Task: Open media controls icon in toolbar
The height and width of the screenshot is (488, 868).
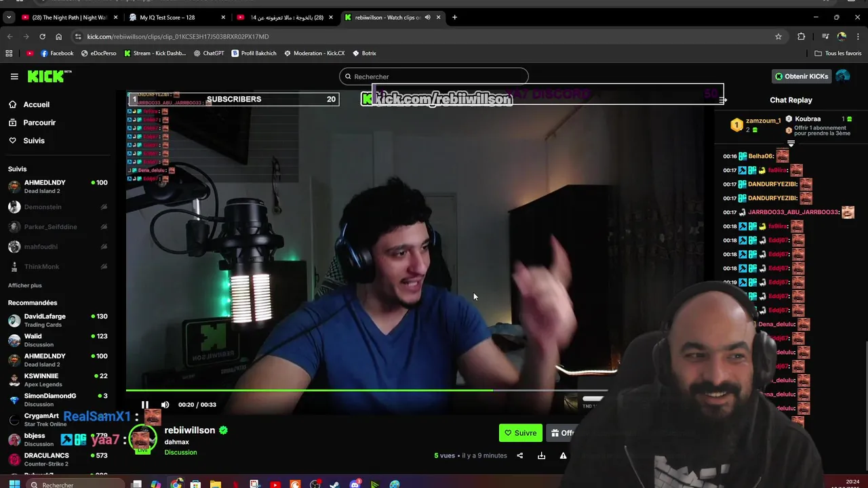Action: click(x=825, y=37)
